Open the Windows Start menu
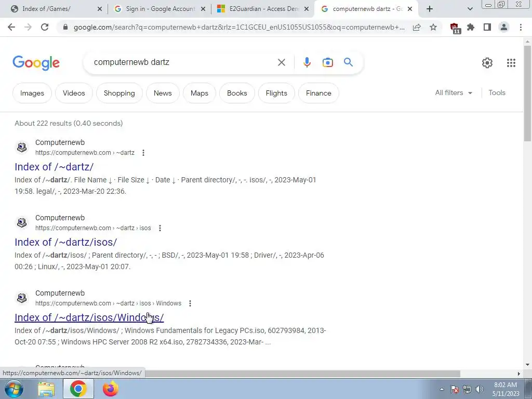 [x=14, y=389]
